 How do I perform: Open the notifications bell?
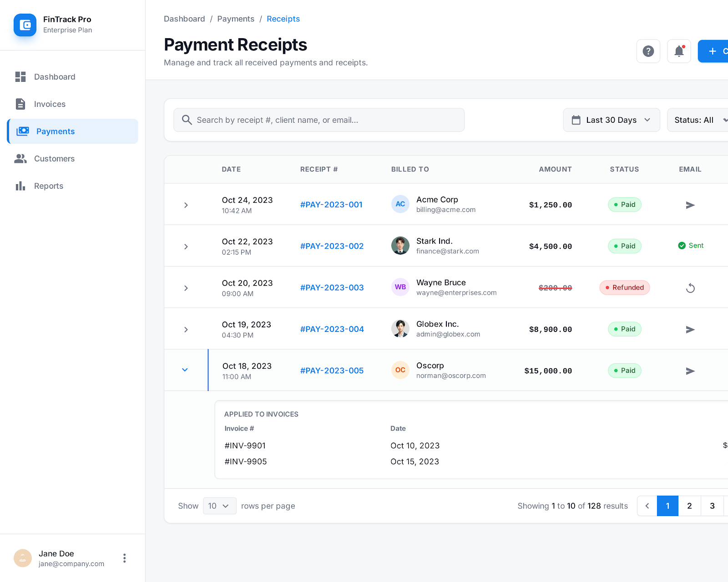click(x=679, y=51)
